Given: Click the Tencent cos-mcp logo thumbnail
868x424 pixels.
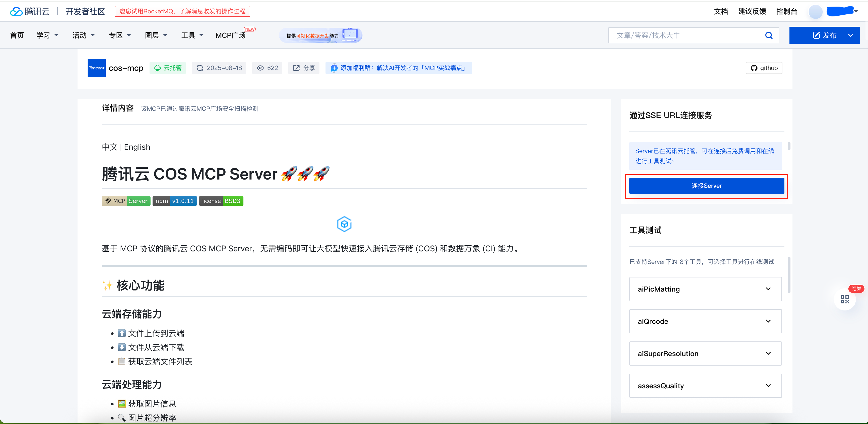Looking at the screenshot, I should 96,68.
